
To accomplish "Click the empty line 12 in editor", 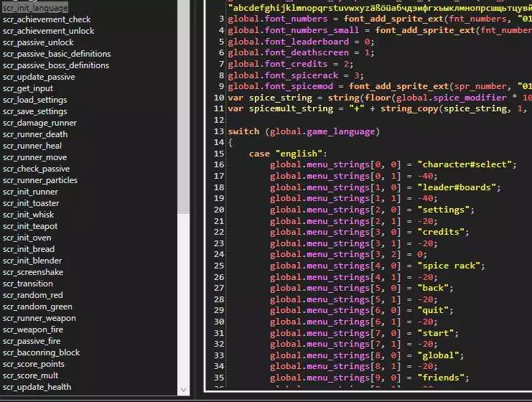I will click(379, 120).
